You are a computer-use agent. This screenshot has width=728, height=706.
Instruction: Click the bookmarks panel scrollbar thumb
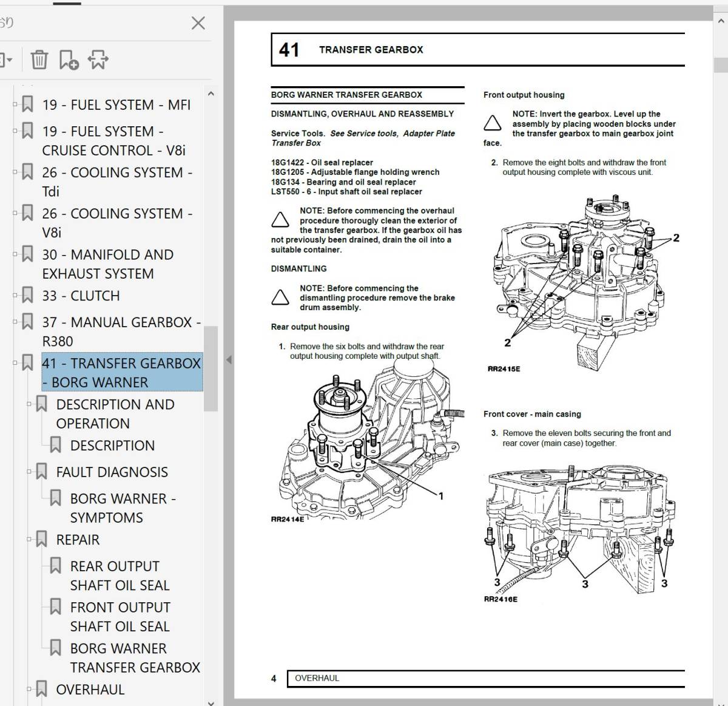click(x=211, y=369)
